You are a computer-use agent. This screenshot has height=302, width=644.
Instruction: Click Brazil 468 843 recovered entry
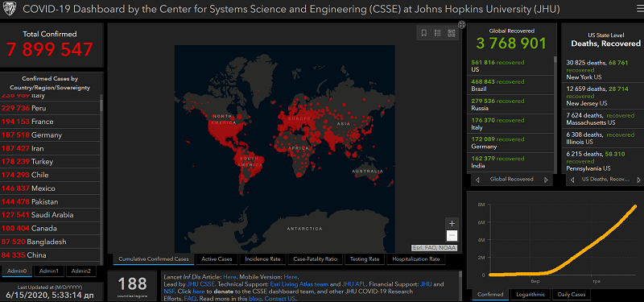tap(510, 85)
